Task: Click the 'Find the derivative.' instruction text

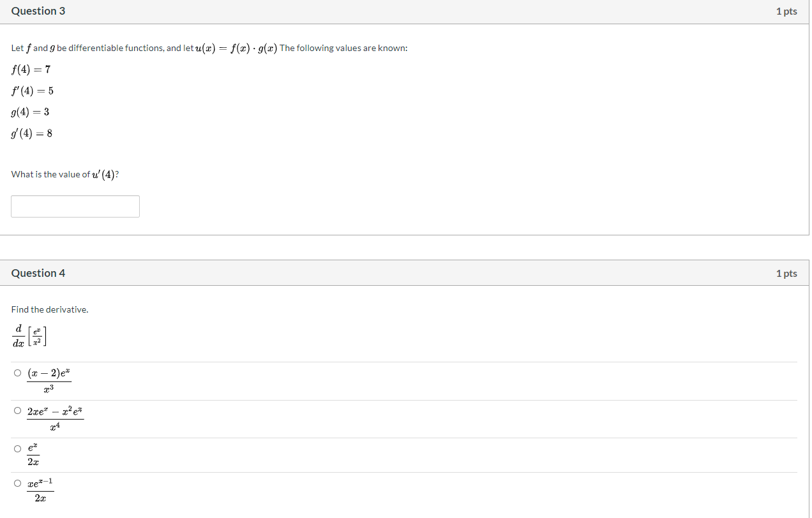Action: click(50, 309)
